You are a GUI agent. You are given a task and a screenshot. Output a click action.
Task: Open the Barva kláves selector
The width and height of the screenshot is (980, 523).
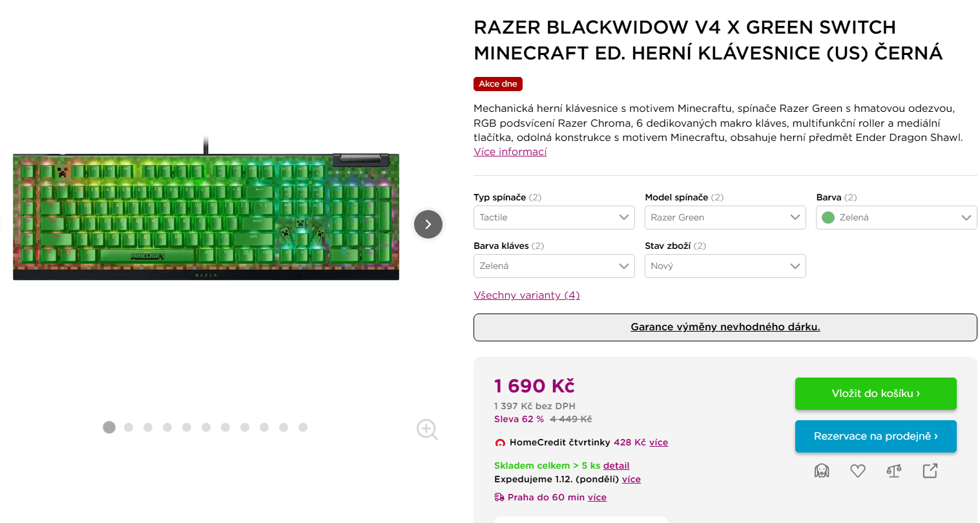click(554, 266)
